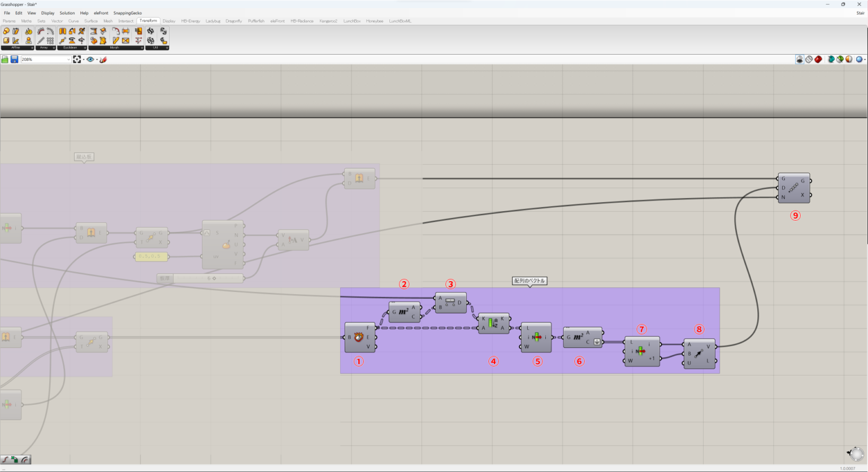Enable shaded preview with red cylinder icon

click(818, 59)
